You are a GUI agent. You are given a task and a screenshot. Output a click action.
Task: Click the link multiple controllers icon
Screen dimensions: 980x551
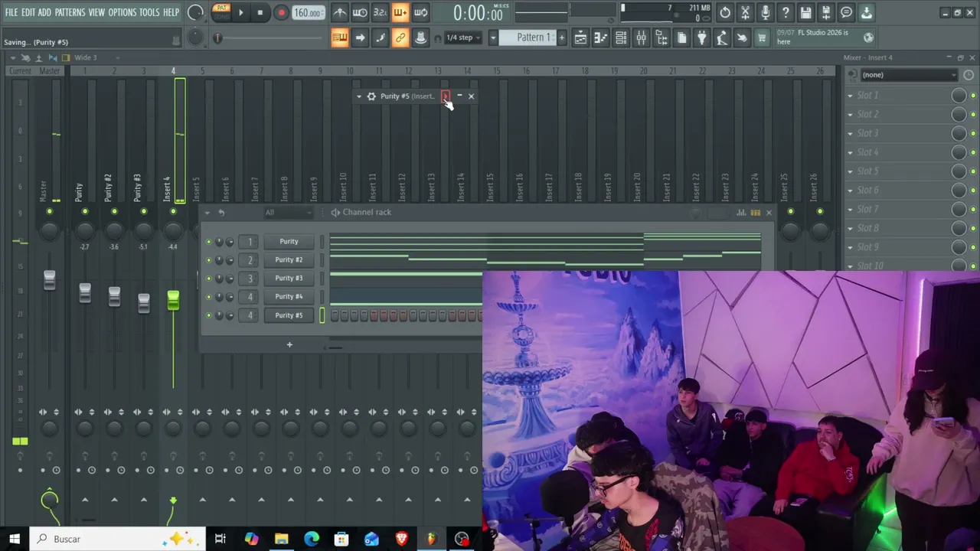pyautogui.click(x=400, y=37)
